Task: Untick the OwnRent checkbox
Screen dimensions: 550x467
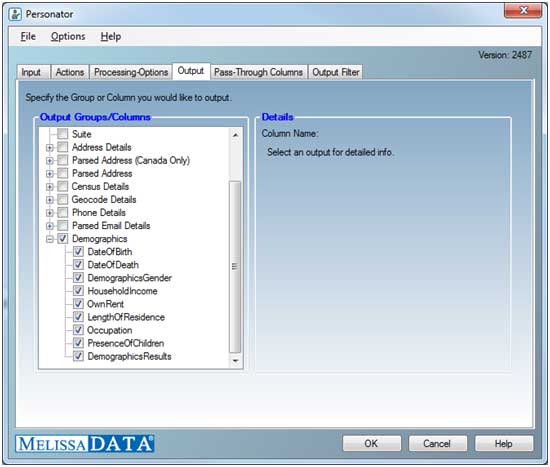Action: click(78, 304)
